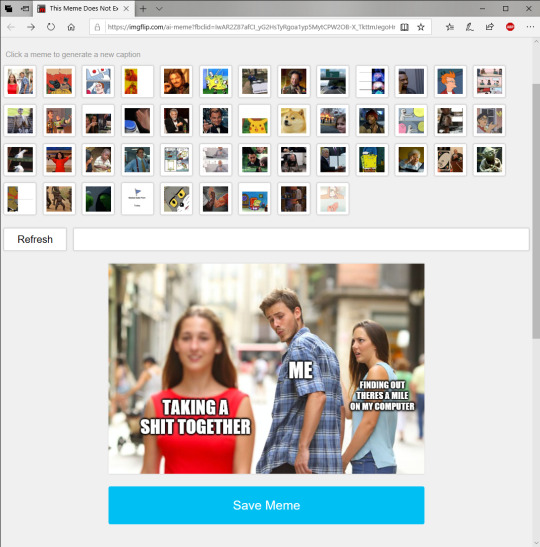540x547 pixels.
Task: Select the Disaster Girl thumbnail
Action: pos(333,120)
